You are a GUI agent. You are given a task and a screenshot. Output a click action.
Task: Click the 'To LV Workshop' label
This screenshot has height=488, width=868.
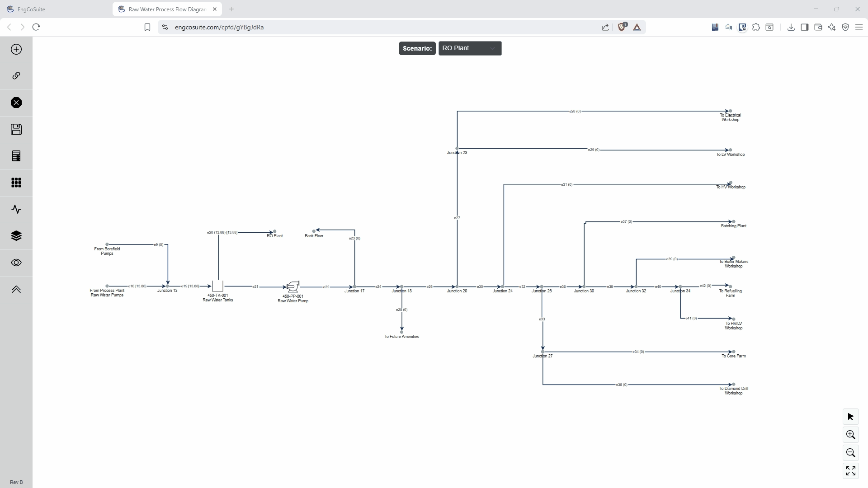[x=730, y=155]
